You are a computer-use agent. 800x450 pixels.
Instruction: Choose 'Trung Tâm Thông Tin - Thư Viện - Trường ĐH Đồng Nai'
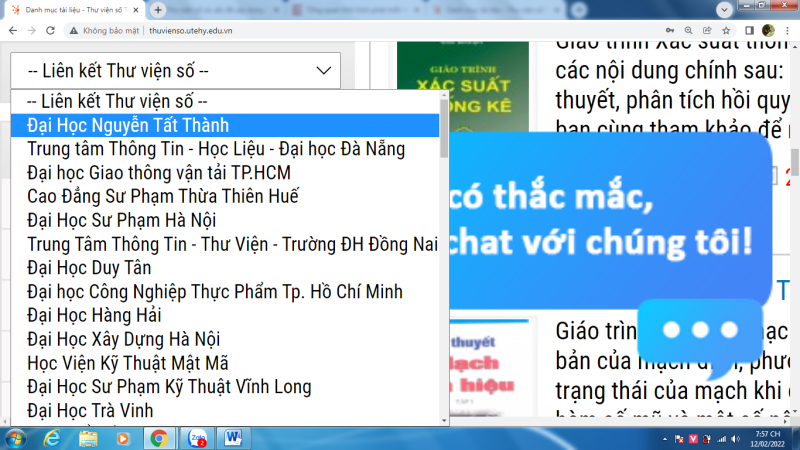225,244
